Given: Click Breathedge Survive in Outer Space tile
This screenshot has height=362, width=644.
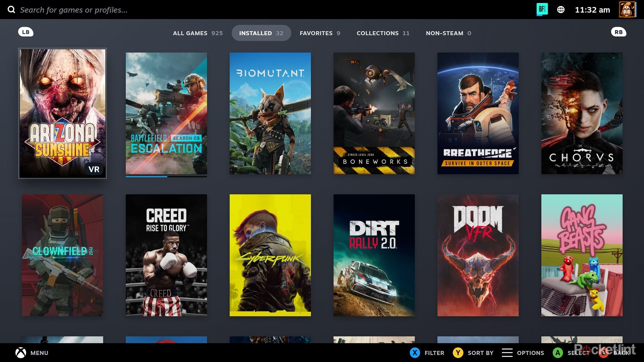Looking at the screenshot, I should coord(478,113).
